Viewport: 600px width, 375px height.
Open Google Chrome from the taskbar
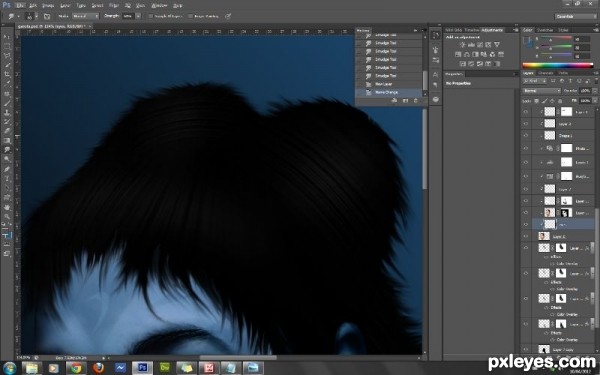tap(76, 368)
